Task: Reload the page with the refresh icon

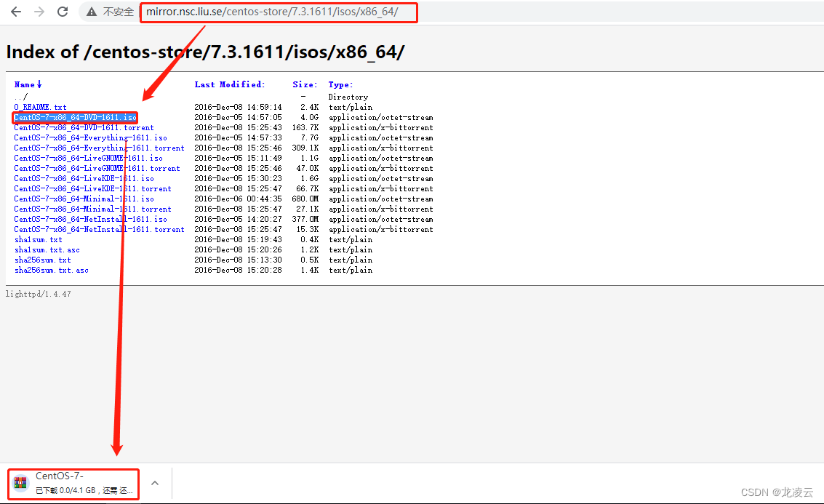Action: (x=63, y=12)
